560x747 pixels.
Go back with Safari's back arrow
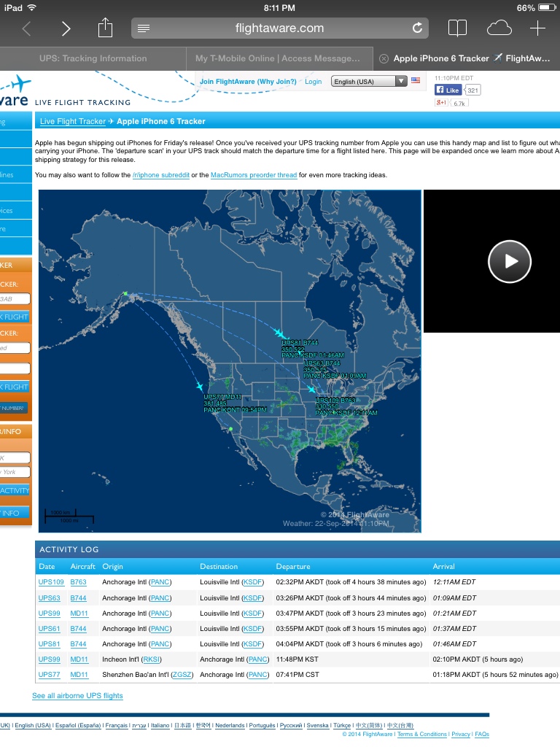click(x=27, y=28)
